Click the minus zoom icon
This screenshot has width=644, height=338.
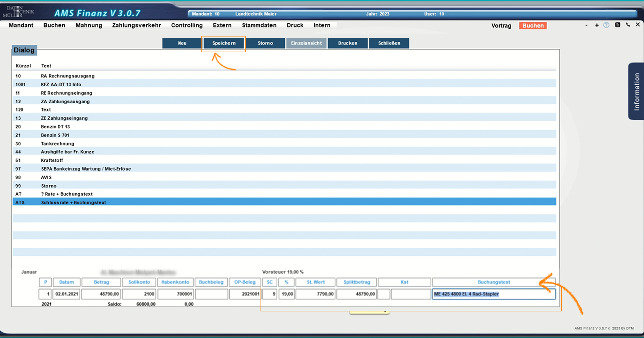586,25
